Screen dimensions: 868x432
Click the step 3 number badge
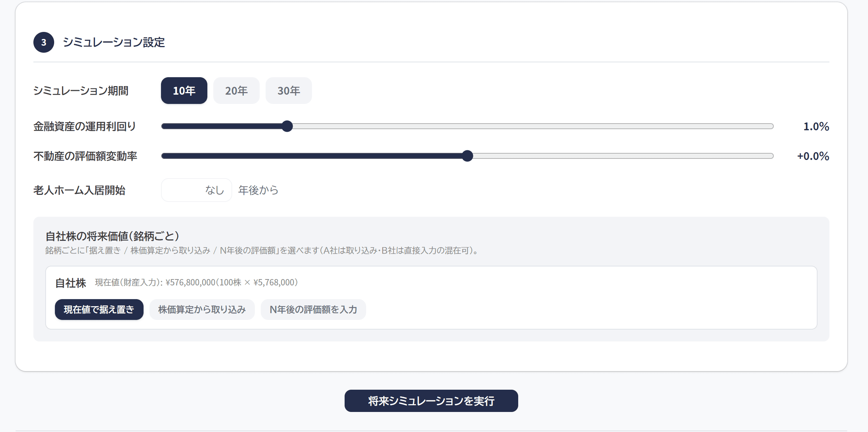(44, 42)
